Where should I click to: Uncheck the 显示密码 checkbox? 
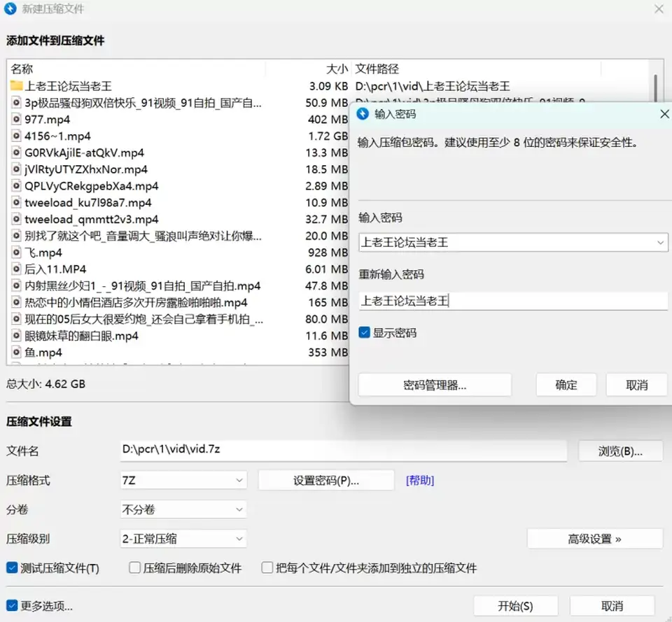pos(364,332)
